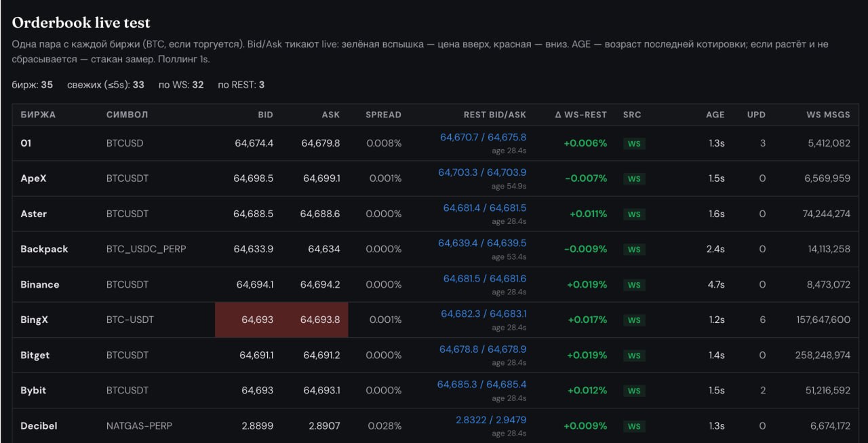Select the Bitget exchange name
Image resolution: width=868 pixels, height=443 pixels.
[x=35, y=355]
